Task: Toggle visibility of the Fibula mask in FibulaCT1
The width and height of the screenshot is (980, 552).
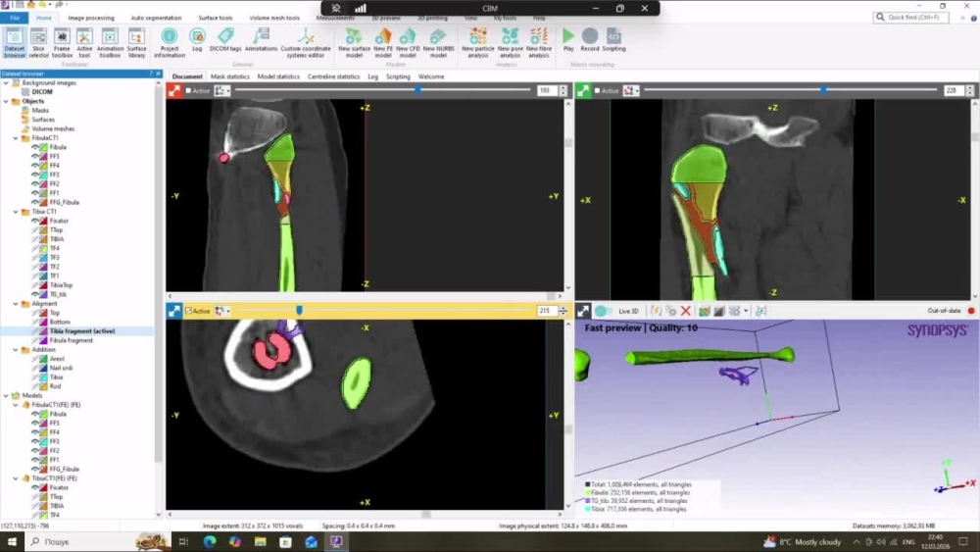Action: click(35, 147)
